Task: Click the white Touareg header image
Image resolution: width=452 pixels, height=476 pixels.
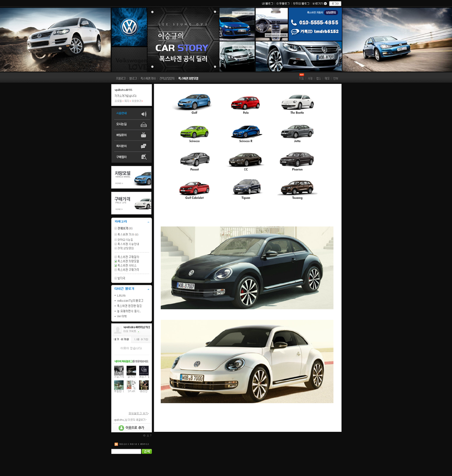Action: click(55, 40)
